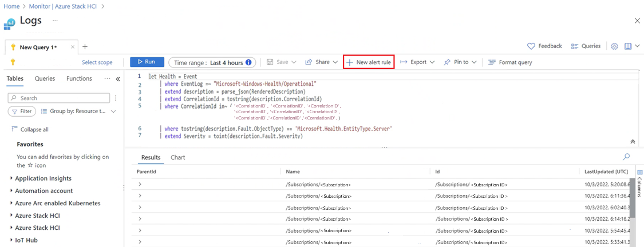Expand IoT Hub tree item

pyautogui.click(x=11, y=240)
